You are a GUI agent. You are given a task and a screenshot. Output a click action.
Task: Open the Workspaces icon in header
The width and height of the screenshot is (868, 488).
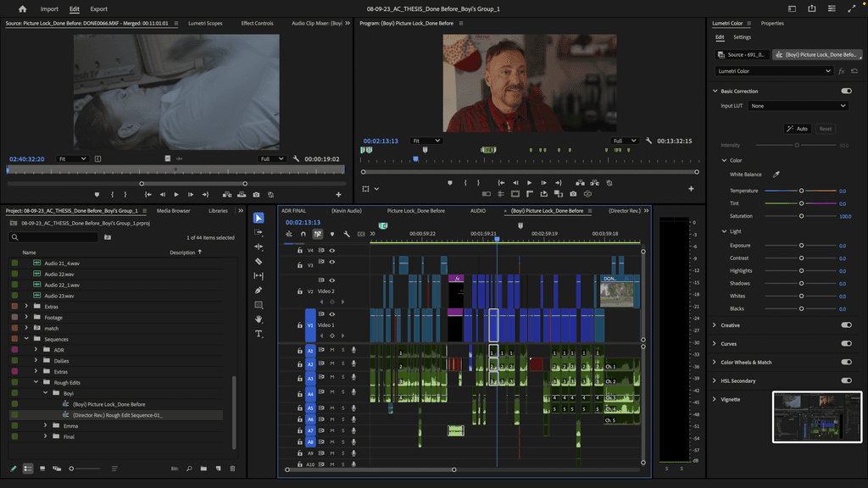(x=792, y=8)
